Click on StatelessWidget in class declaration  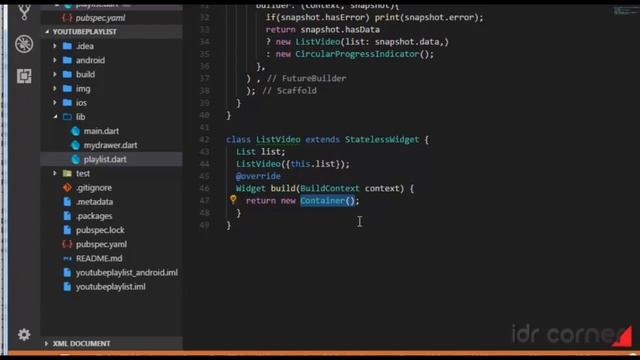(x=382, y=140)
